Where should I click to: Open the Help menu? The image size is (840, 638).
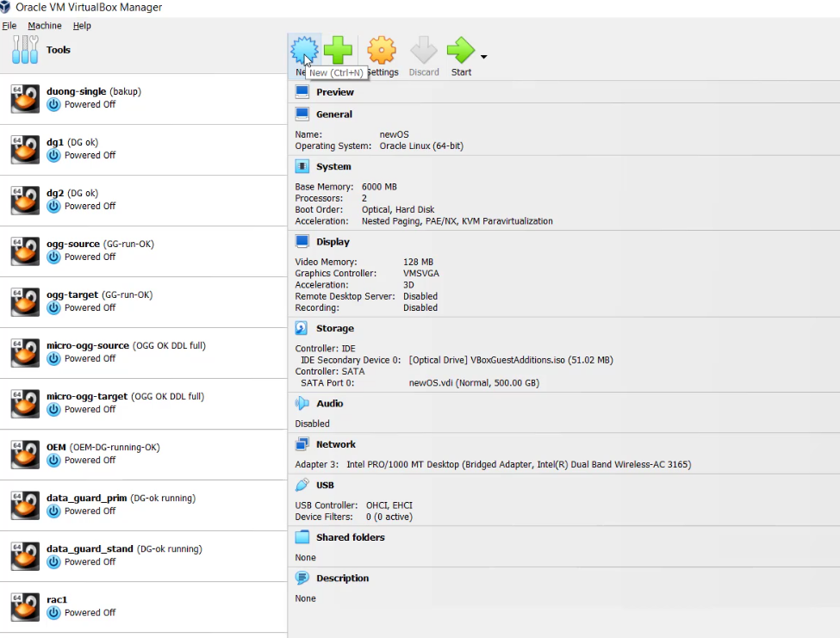click(x=82, y=26)
